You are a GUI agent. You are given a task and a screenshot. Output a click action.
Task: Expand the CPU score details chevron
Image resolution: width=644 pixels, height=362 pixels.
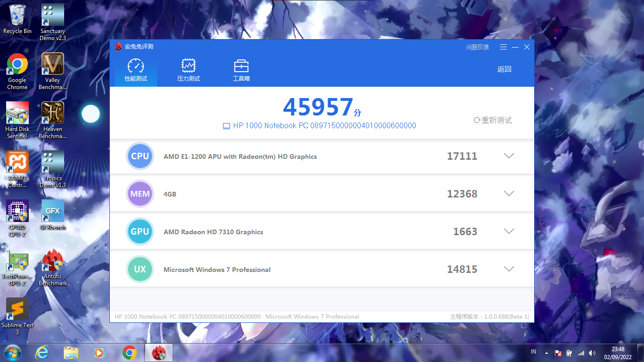tap(509, 156)
